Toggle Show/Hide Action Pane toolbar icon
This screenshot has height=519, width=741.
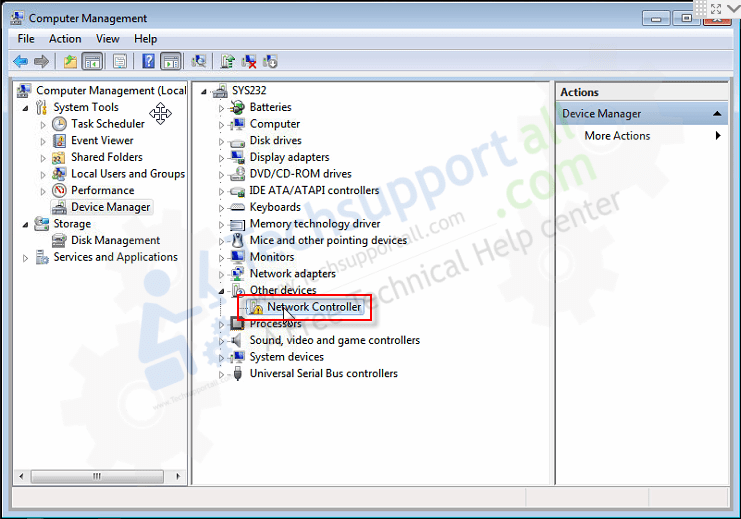pyautogui.click(x=171, y=61)
